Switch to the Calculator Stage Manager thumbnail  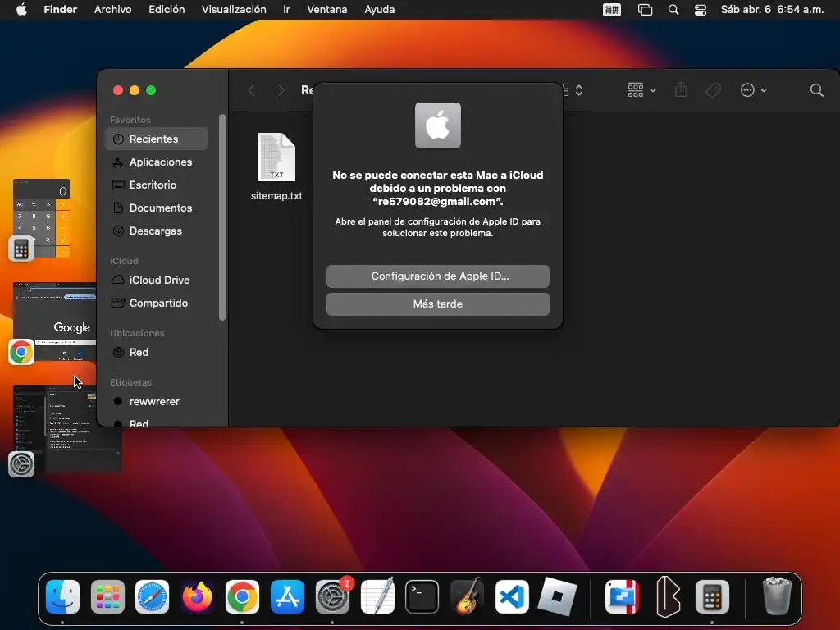pyautogui.click(x=41, y=218)
